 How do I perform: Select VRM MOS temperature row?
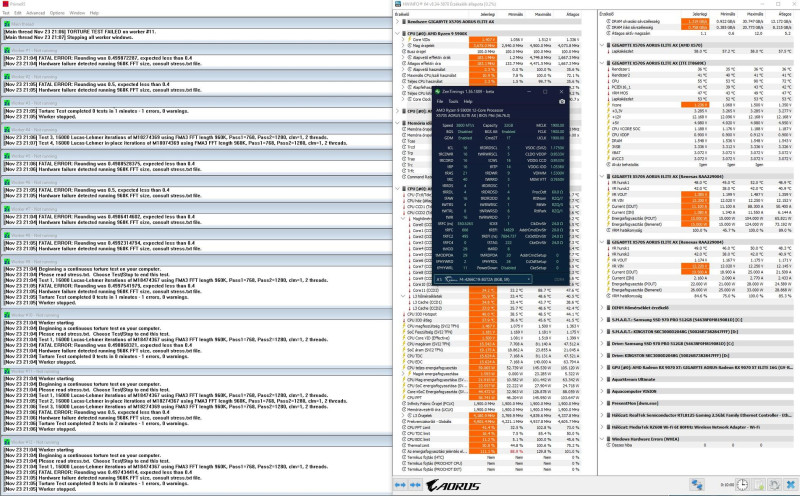click(x=699, y=93)
